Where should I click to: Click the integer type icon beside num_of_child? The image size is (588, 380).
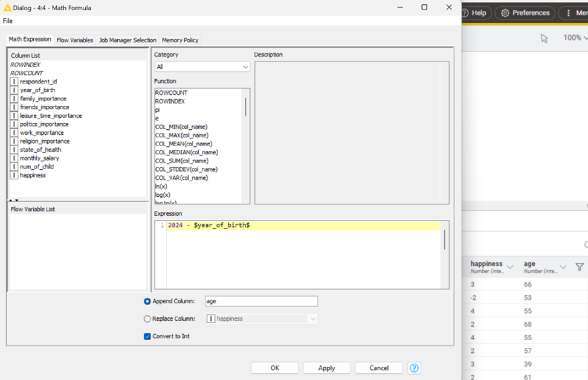pyautogui.click(x=14, y=166)
